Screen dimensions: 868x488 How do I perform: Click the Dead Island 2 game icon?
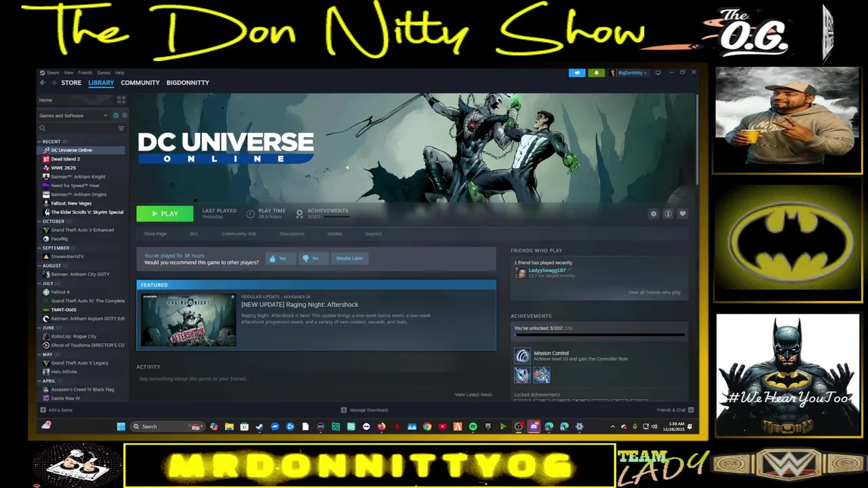coord(46,159)
